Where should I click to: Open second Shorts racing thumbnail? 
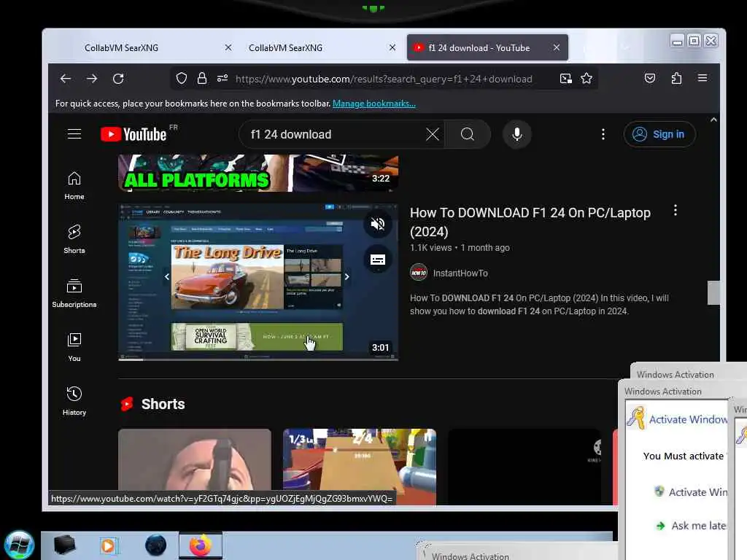[360, 466]
